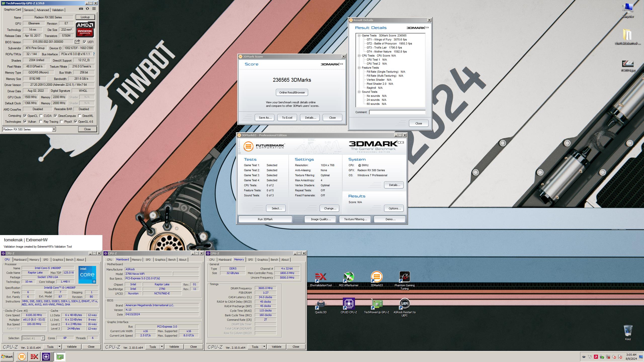Switch to the Advanced tab in GPU-Z
Viewport: 644px width, 362px height.
tap(43, 10)
